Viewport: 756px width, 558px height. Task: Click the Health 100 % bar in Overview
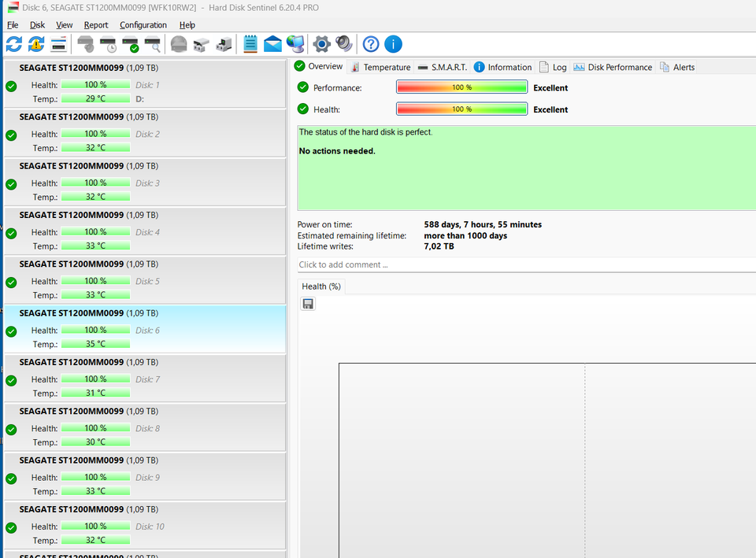coord(461,109)
